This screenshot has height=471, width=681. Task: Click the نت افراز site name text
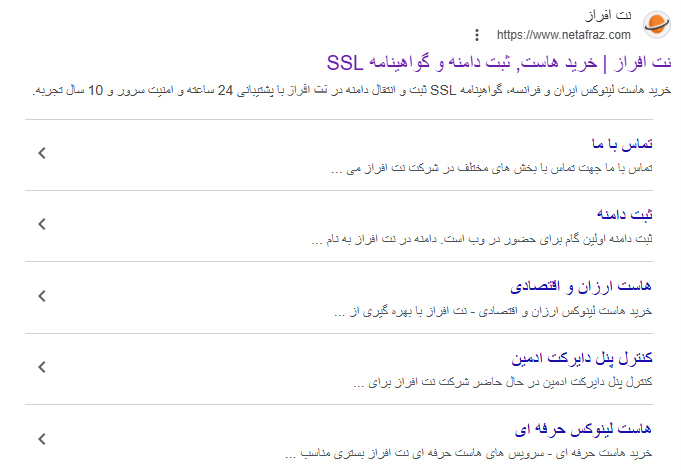click(x=608, y=16)
